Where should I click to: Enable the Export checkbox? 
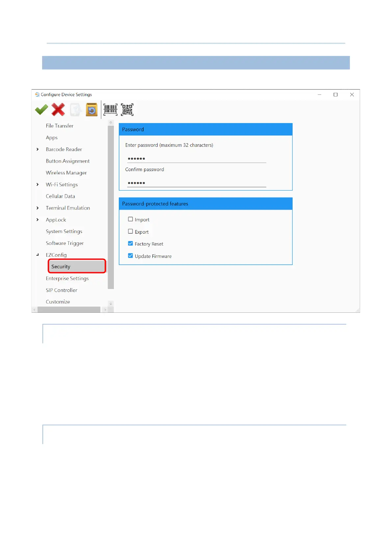point(130,231)
